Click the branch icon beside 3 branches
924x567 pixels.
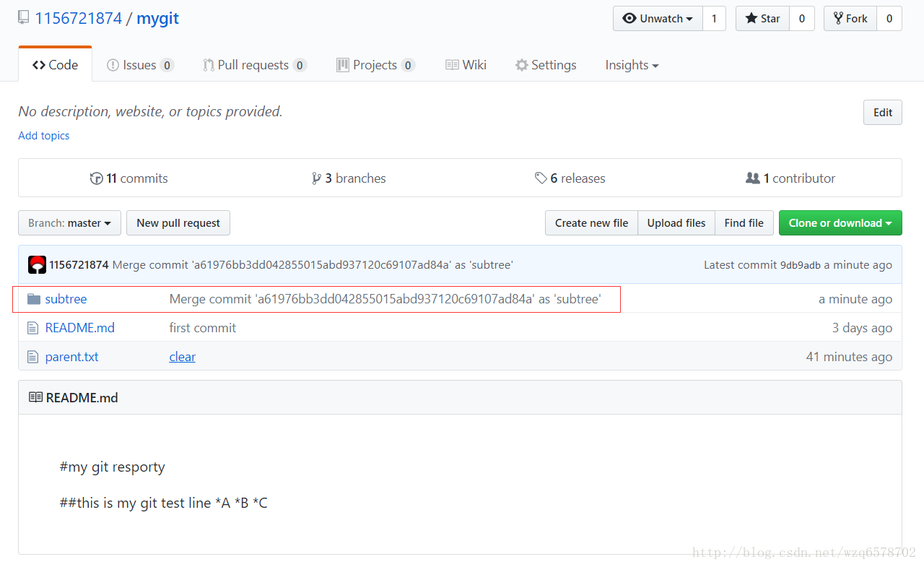[316, 178]
